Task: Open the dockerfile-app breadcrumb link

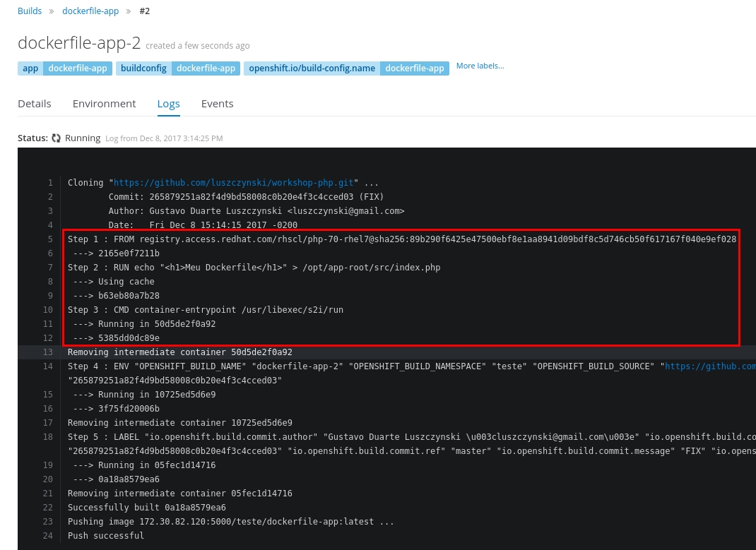Action: 90,11
